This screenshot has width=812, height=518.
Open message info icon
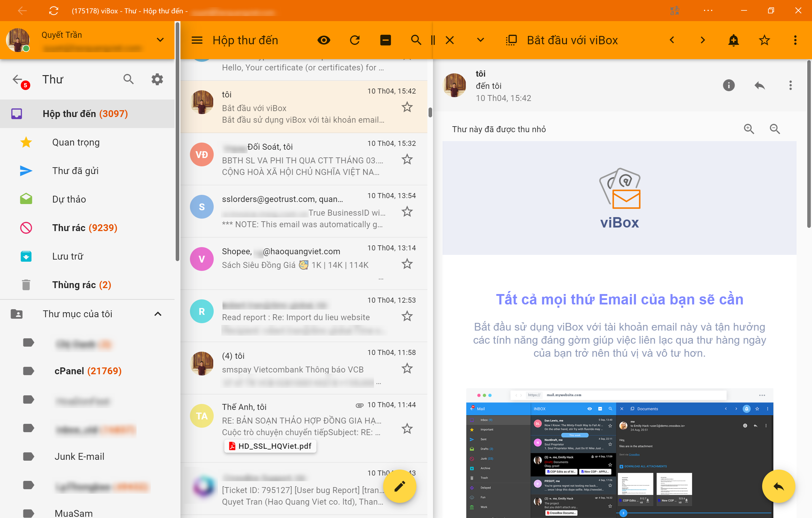(728, 85)
